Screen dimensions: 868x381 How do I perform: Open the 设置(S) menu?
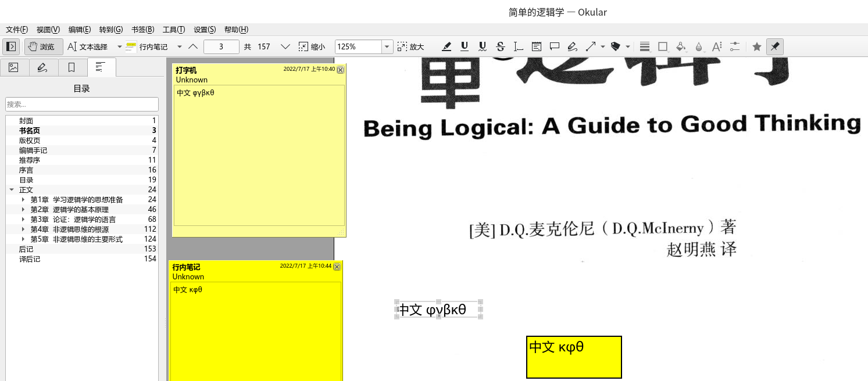click(x=205, y=30)
